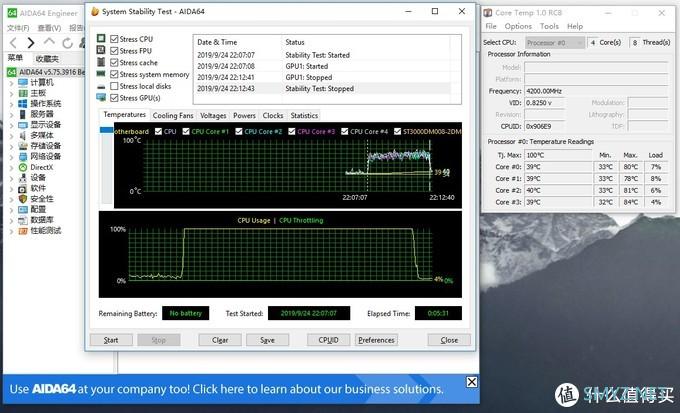Select the 主板 motherboard icon in tree
680x413 pixels.
click(x=23, y=93)
